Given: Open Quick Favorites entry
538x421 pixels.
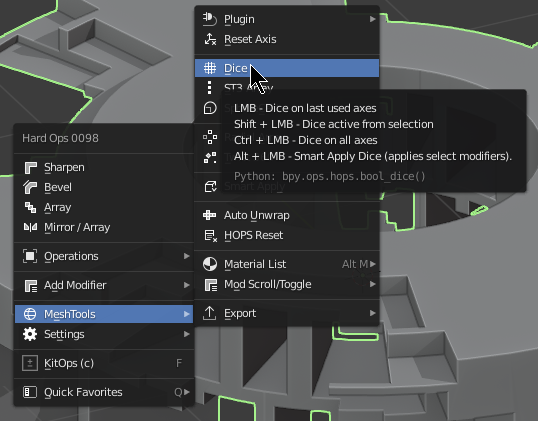Looking at the screenshot, I should (x=104, y=392).
